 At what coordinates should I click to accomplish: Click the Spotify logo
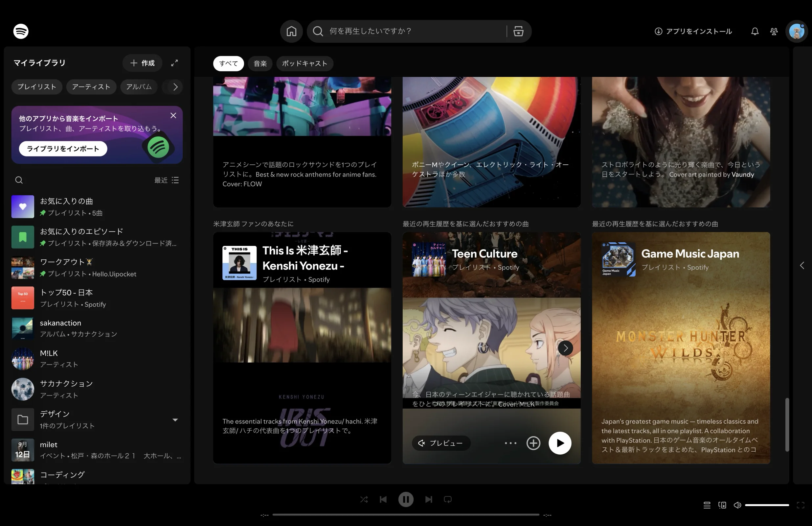[x=21, y=31]
